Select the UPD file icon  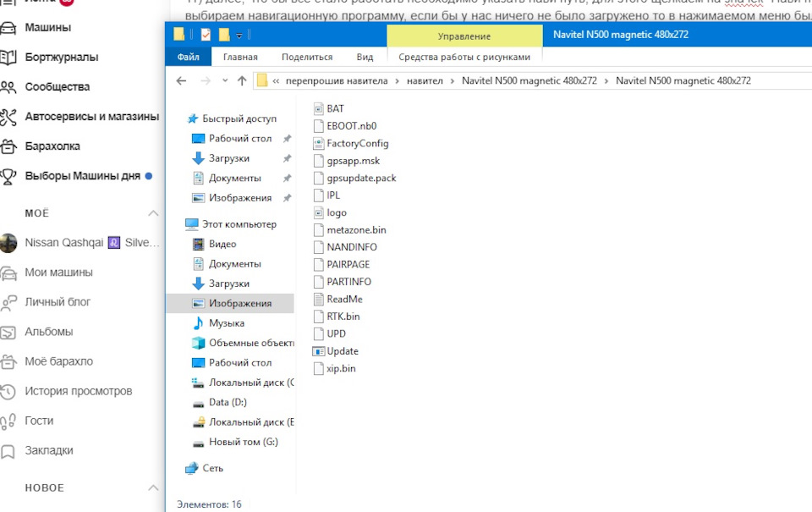tap(319, 333)
